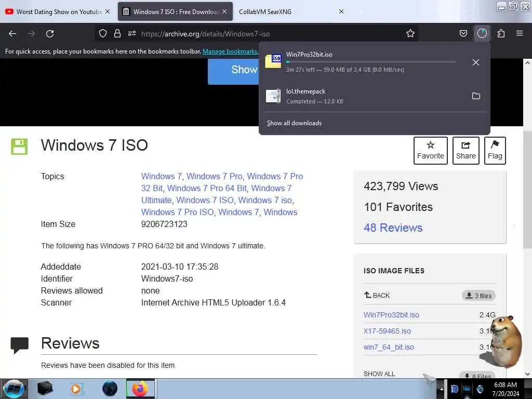Click the taskbar clock showing 6:08 AM
Image resolution: width=532 pixels, height=399 pixels.
click(x=506, y=389)
